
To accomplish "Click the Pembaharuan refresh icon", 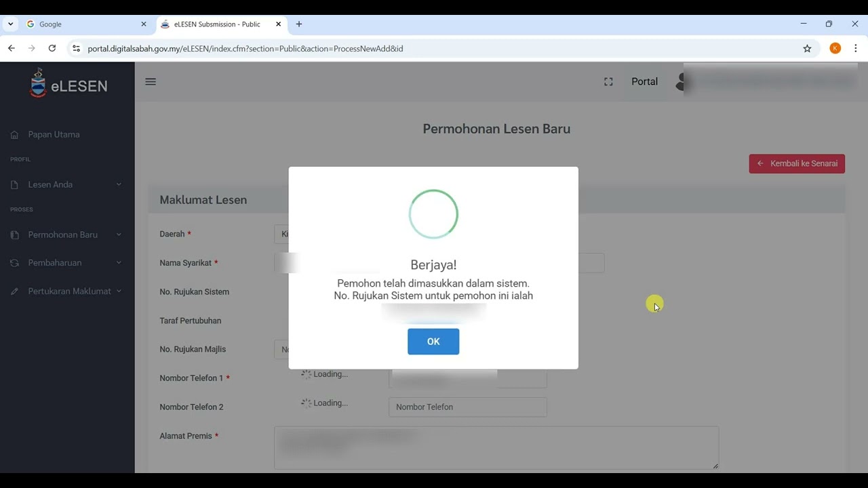I will tap(14, 263).
